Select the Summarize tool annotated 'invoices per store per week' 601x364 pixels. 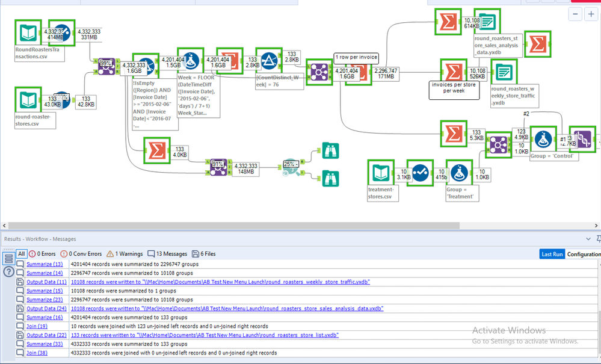pyautogui.click(x=454, y=72)
